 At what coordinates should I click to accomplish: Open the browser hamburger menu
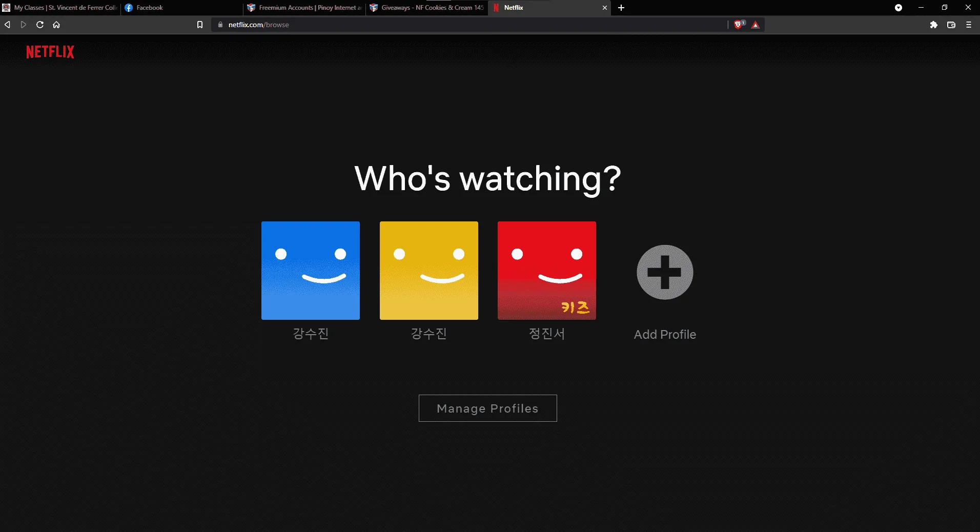[969, 25]
